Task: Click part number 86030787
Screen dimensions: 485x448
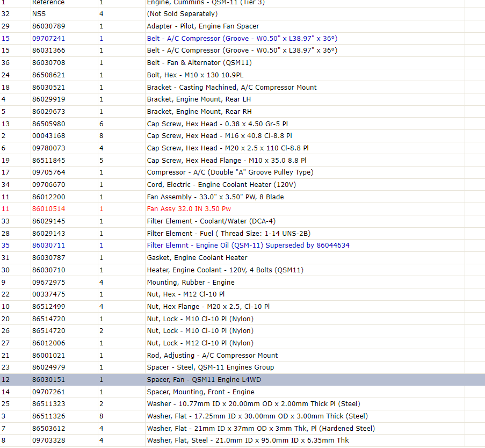Action: [x=48, y=258]
